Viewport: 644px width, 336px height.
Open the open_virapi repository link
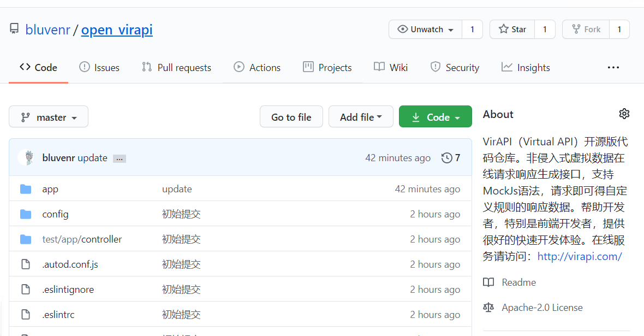pyautogui.click(x=117, y=30)
